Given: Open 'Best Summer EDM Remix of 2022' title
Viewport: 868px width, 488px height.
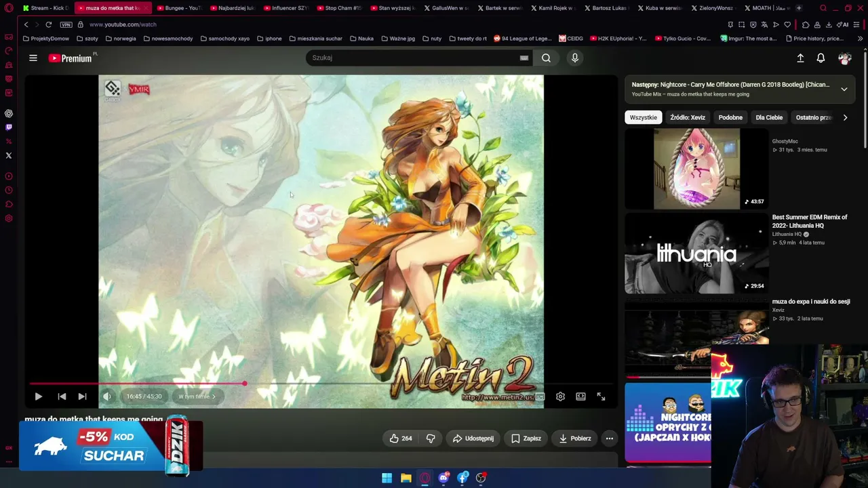Looking at the screenshot, I should (810, 222).
